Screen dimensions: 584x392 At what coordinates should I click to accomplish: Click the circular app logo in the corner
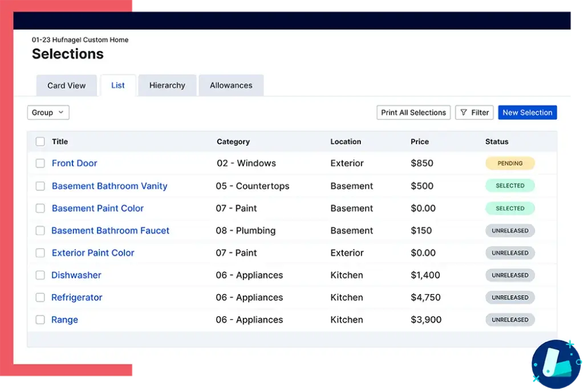pos(554,363)
